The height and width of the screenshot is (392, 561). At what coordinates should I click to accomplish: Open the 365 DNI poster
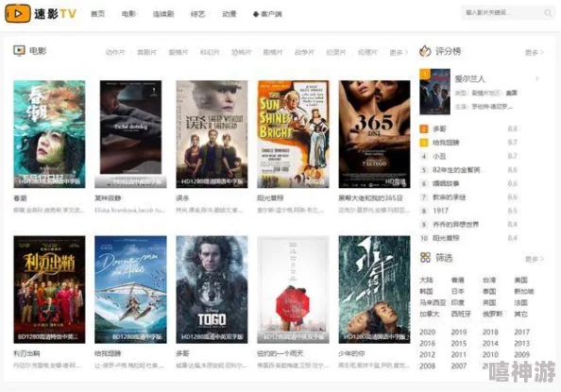tap(374, 134)
